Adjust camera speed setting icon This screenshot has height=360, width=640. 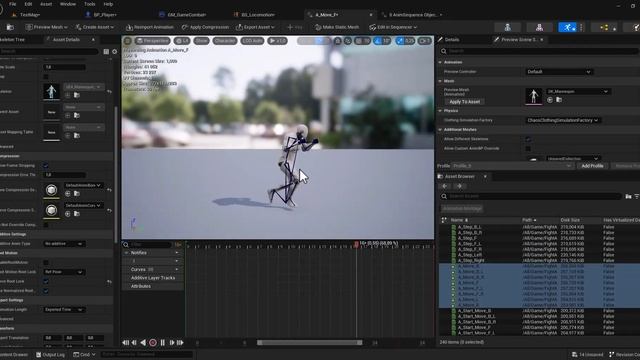click(x=424, y=41)
